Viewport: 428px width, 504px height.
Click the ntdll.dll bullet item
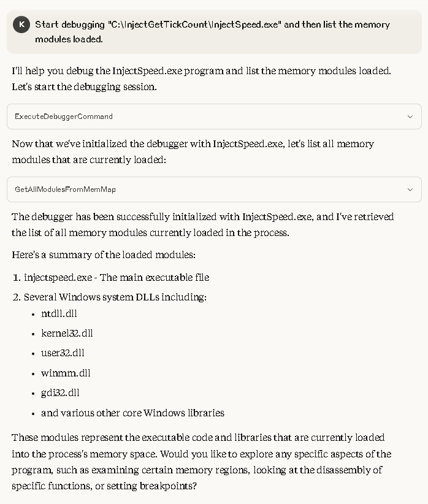(x=59, y=314)
